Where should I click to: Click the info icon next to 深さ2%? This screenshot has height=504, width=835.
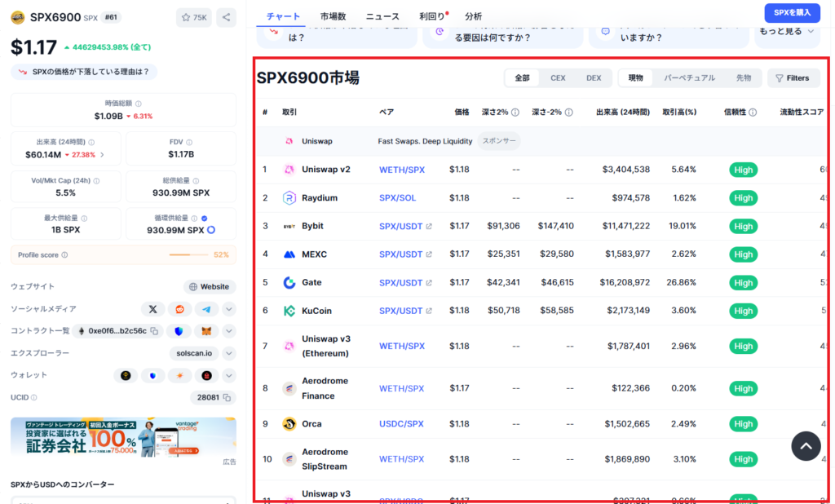pos(515,113)
